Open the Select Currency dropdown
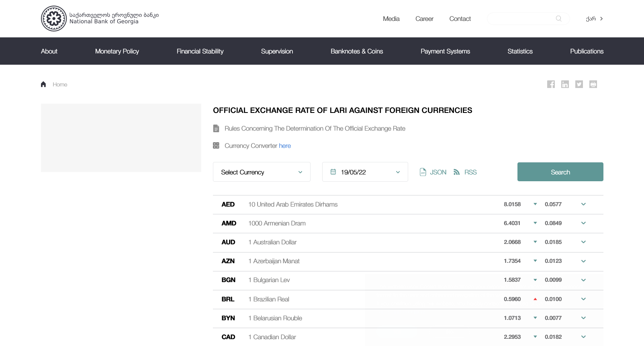 [262, 172]
